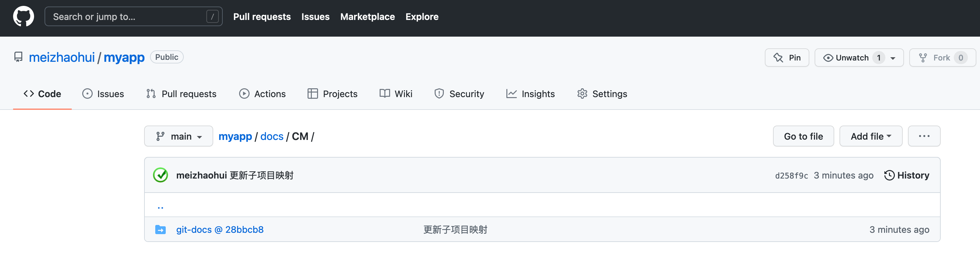Screen dimensions: 980x257
Task: Click the clock icon beside History
Action: pos(889,175)
